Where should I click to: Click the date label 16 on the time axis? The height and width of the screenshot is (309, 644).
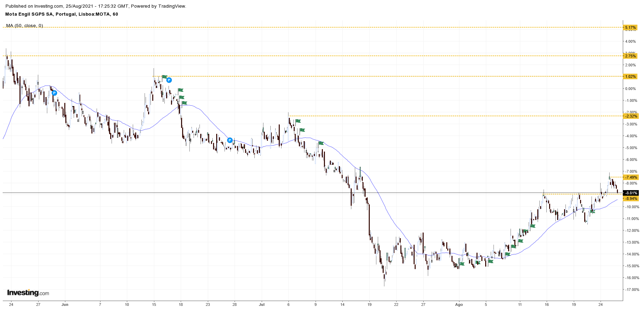click(547, 304)
